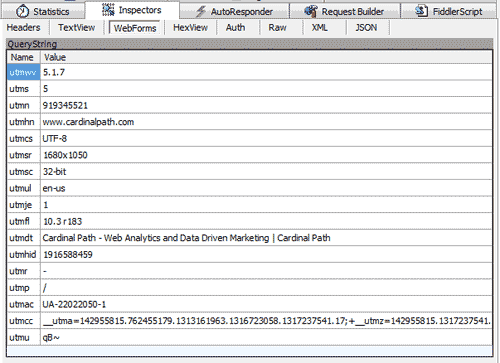
Task: Click the FiddlerScript document icon
Action: 421,11
